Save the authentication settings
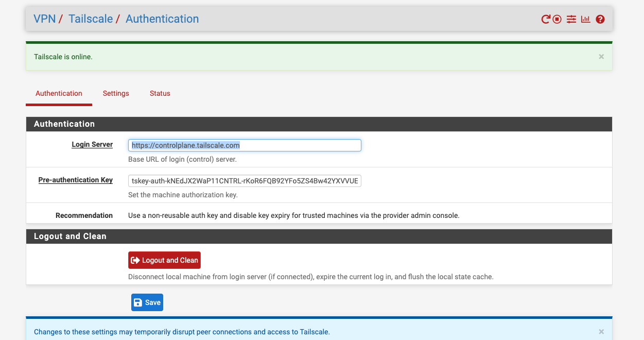 pyautogui.click(x=147, y=302)
